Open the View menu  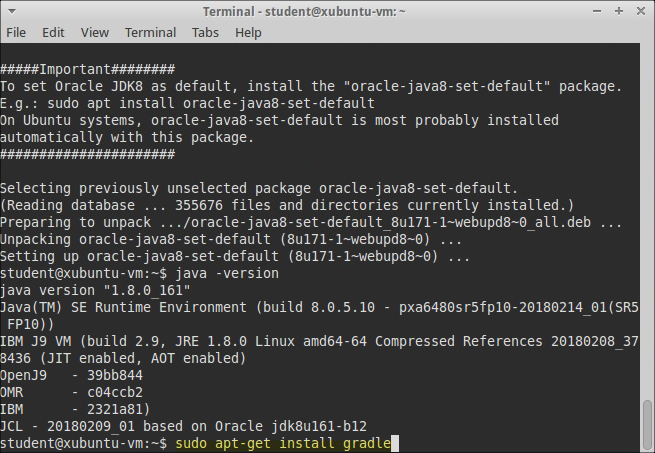click(x=95, y=32)
